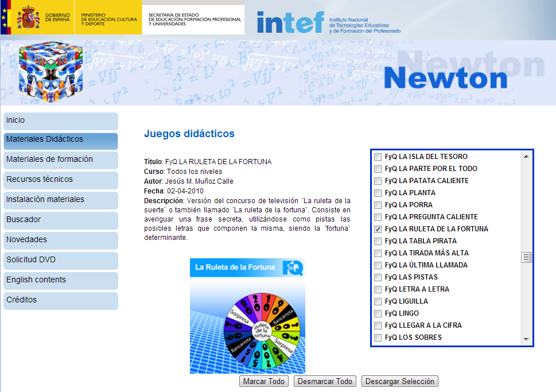Click the Secretaría de Estado de Educación text
This screenshot has height=392, width=556.
click(x=195, y=20)
